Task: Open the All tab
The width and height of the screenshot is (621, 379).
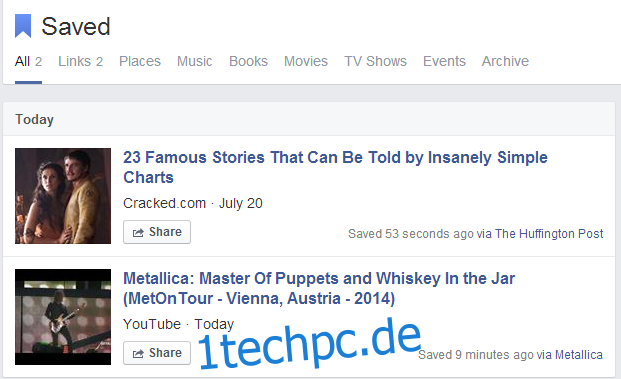Action: click(x=28, y=61)
